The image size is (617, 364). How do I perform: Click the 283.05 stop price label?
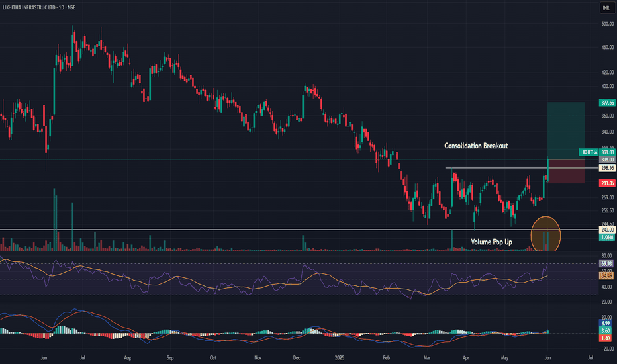pos(607,183)
